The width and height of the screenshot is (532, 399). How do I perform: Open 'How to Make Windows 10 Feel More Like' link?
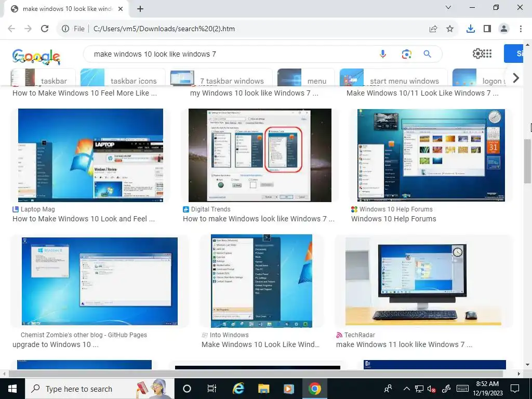click(85, 93)
